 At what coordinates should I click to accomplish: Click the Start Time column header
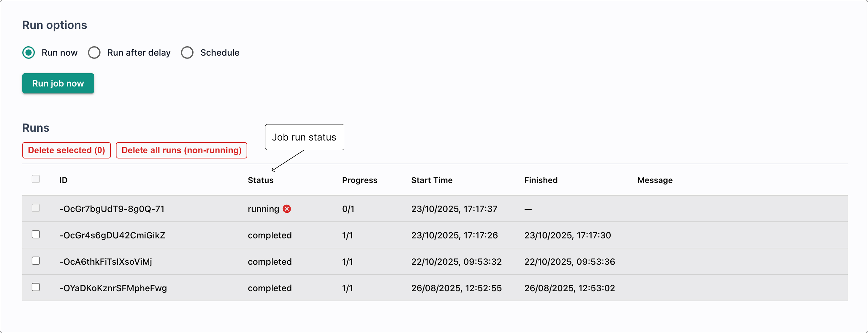coord(432,180)
